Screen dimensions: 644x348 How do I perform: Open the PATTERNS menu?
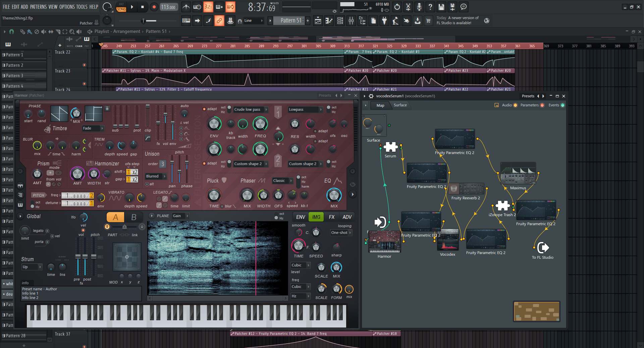[x=38, y=7]
